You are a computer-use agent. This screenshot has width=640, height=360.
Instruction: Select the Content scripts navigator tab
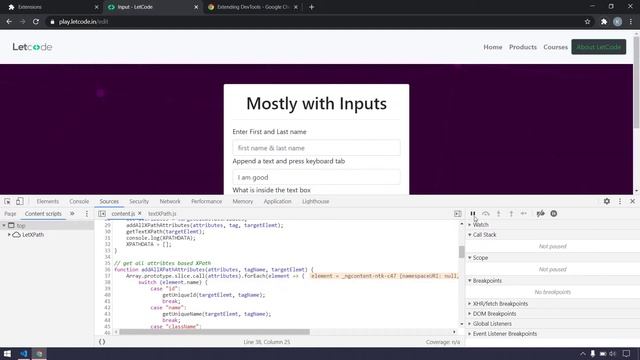point(43,213)
